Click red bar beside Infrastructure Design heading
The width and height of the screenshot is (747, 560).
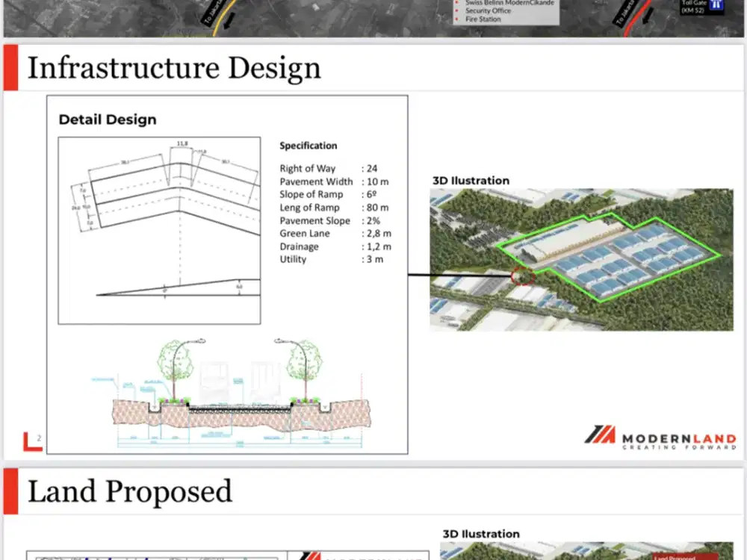(x=10, y=68)
